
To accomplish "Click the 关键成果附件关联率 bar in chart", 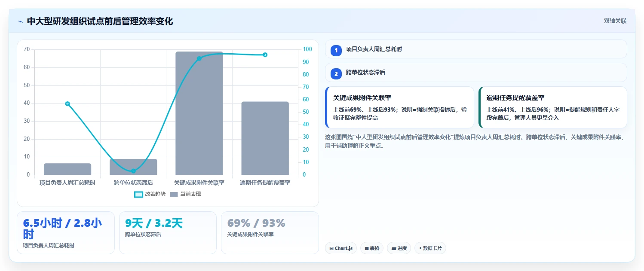I will [199, 113].
